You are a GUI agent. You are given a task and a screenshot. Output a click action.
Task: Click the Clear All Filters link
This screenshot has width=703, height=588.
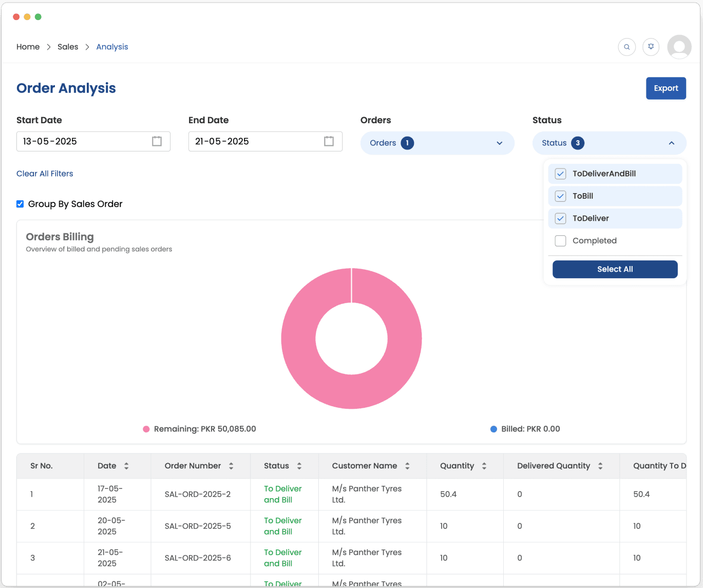click(x=45, y=174)
